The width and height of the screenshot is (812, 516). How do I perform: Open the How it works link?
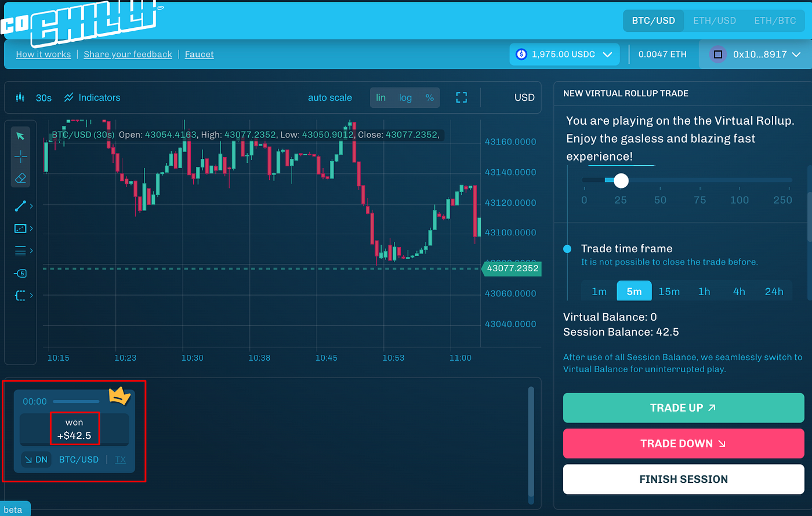pos(43,54)
